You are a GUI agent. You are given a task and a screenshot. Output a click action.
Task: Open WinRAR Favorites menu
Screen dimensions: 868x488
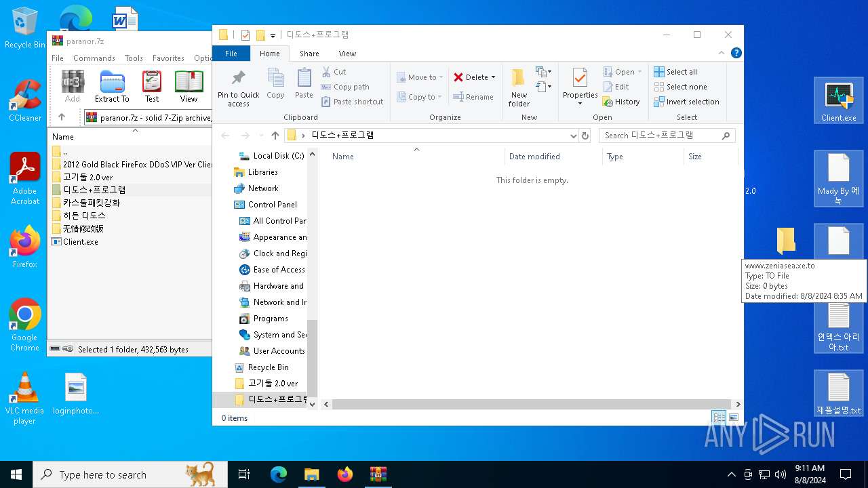168,58
